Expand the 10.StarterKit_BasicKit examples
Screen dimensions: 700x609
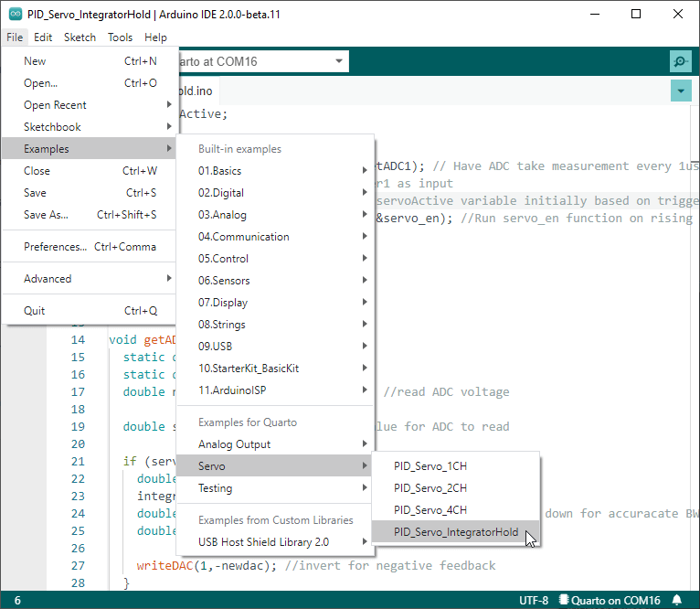point(275,368)
